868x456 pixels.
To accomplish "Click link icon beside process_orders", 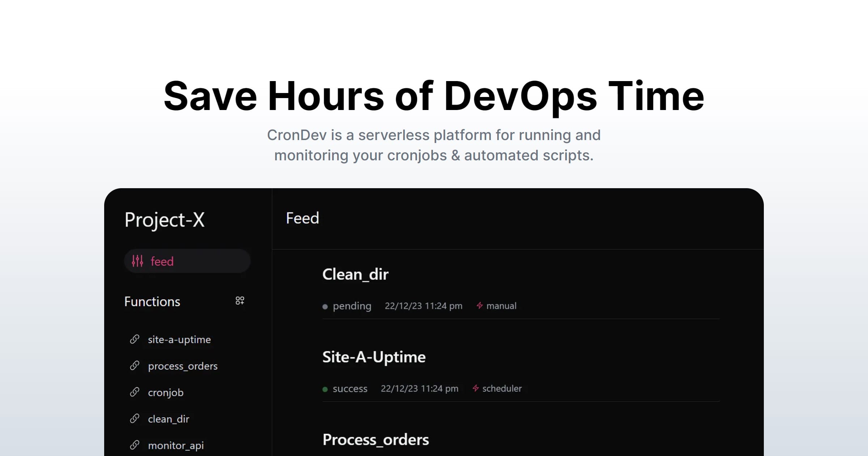I will [135, 366].
